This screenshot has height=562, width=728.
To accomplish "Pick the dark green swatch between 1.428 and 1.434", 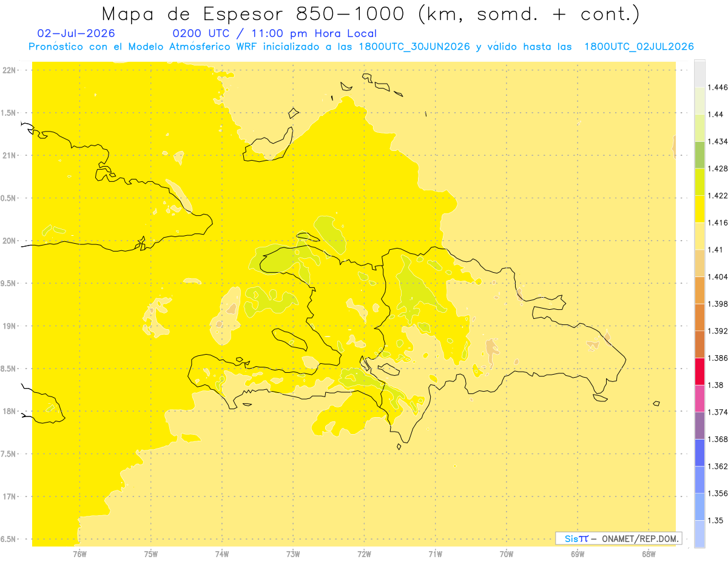I will [x=699, y=155].
